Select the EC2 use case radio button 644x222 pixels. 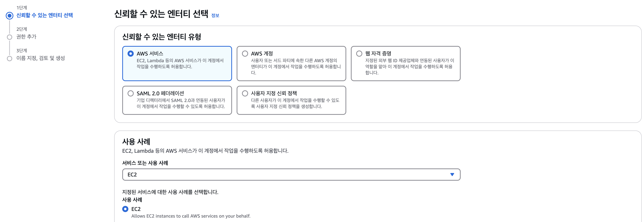125,209
